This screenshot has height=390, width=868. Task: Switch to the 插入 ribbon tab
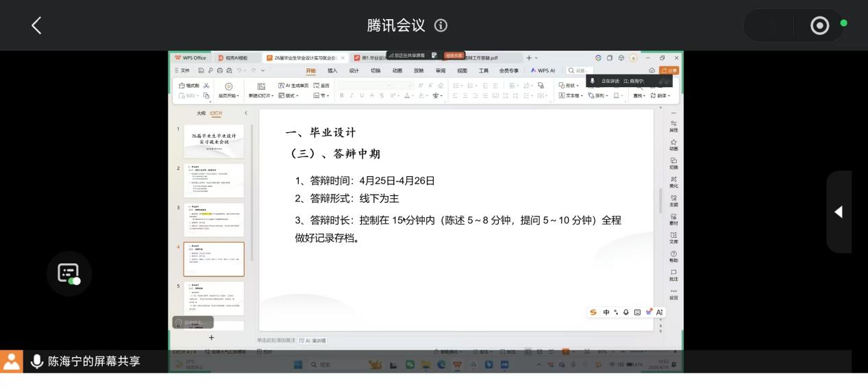pos(332,71)
